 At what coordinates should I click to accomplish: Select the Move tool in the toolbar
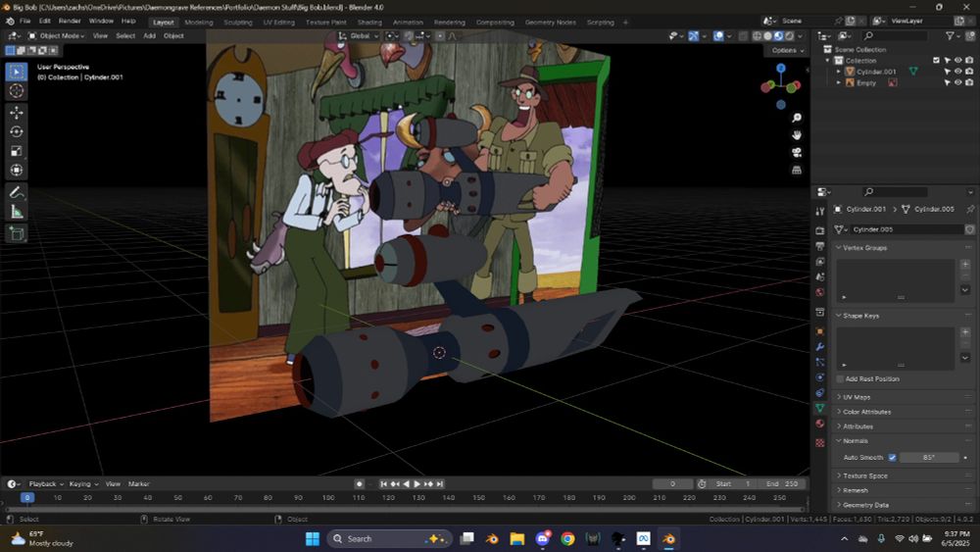[x=17, y=113]
